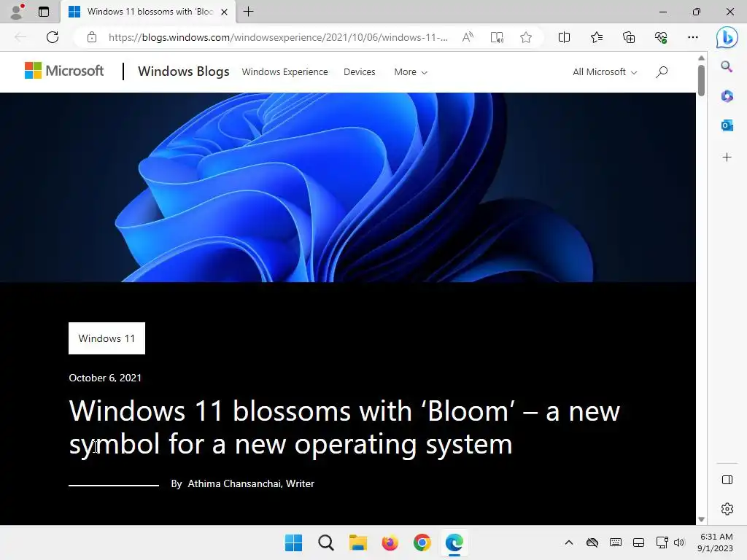Select Edge icon in taskbar

click(x=454, y=542)
